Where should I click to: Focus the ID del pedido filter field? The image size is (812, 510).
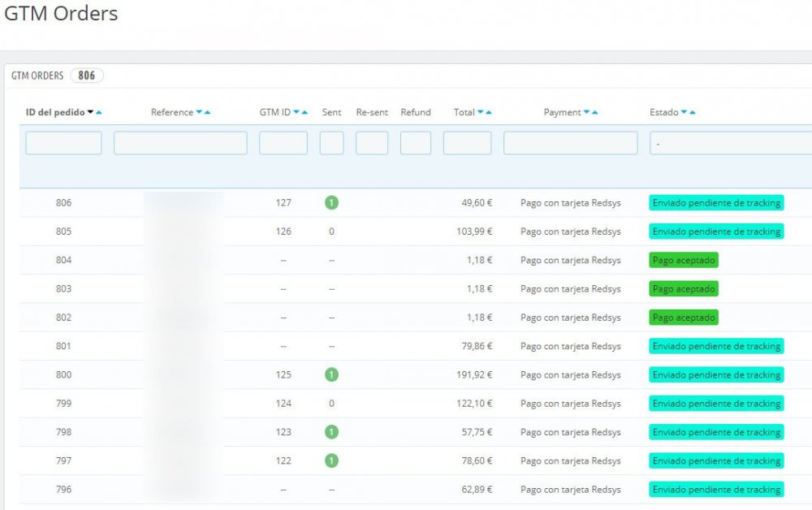[63, 143]
